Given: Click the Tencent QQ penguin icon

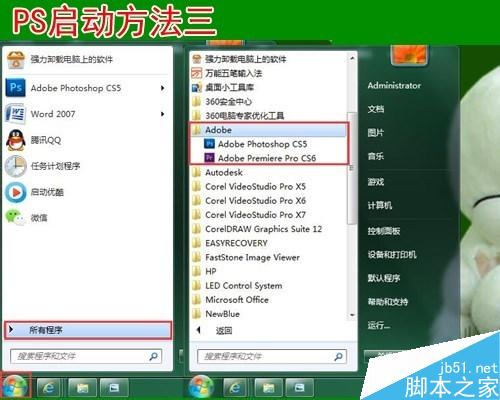Looking at the screenshot, I should tap(16, 140).
